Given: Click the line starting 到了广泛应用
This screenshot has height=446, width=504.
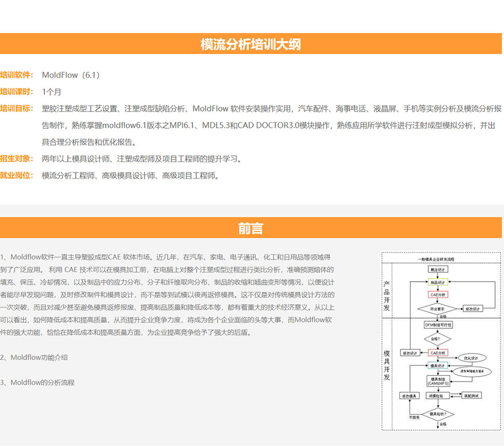Looking at the screenshot, I should click(x=167, y=270).
